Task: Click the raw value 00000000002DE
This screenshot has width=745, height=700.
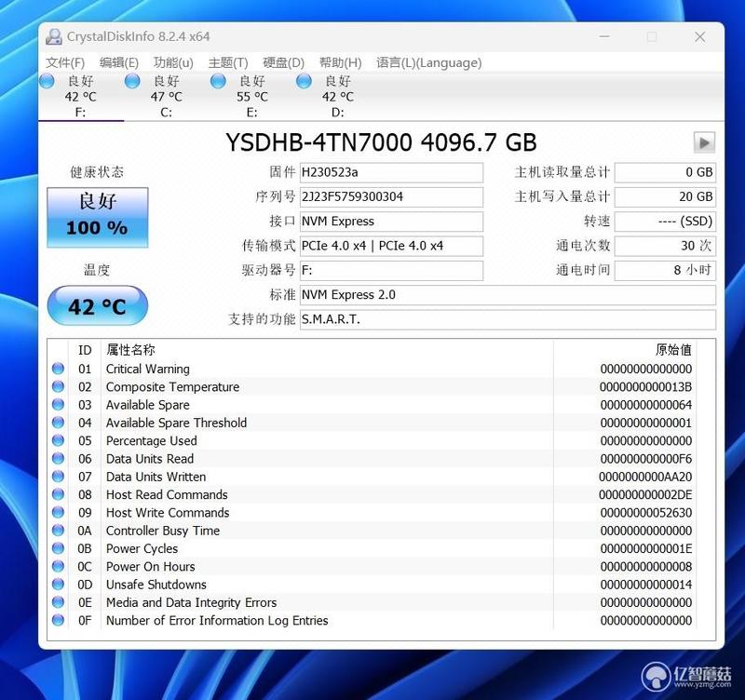Action: tap(645, 495)
